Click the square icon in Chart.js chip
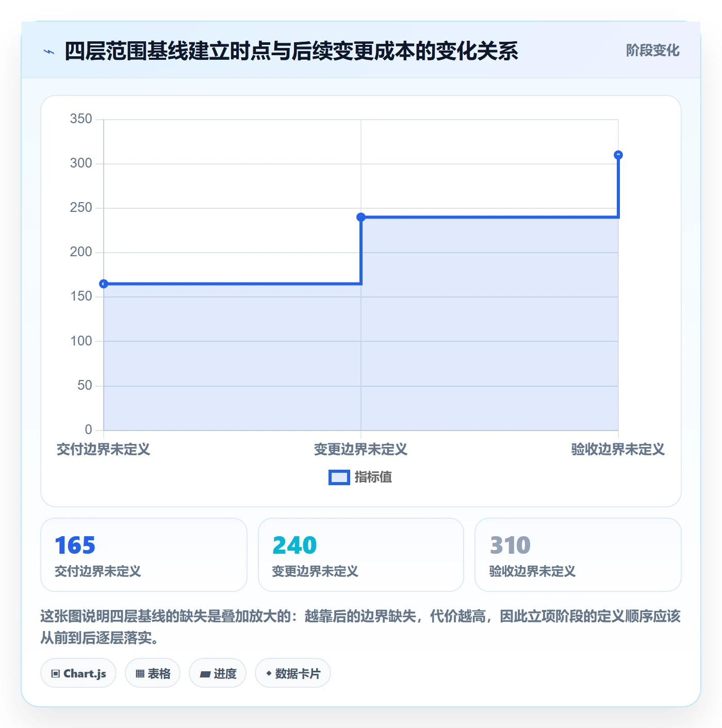Viewport: 722px width, 728px height. coord(55,674)
